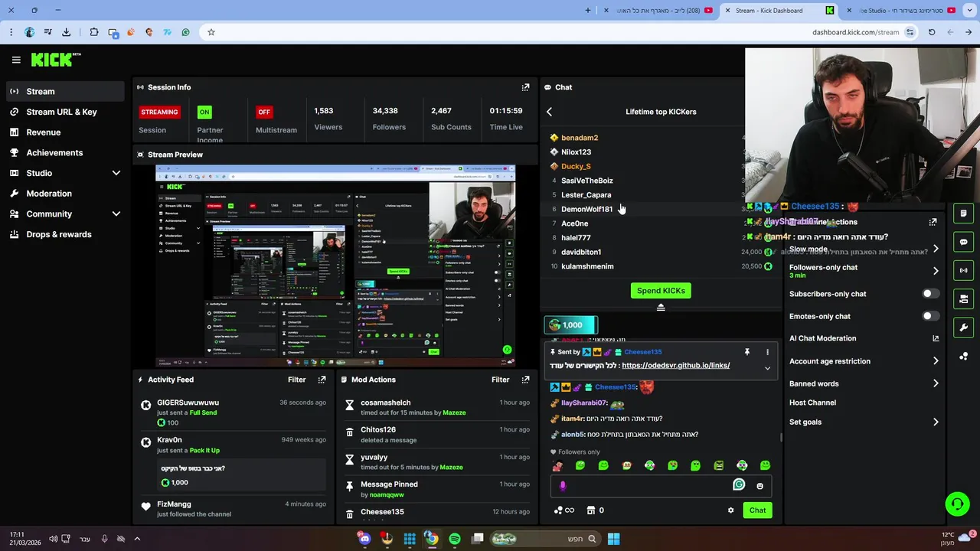Open the green headset support button
This screenshot has width=980, height=551.
(x=957, y=504)
